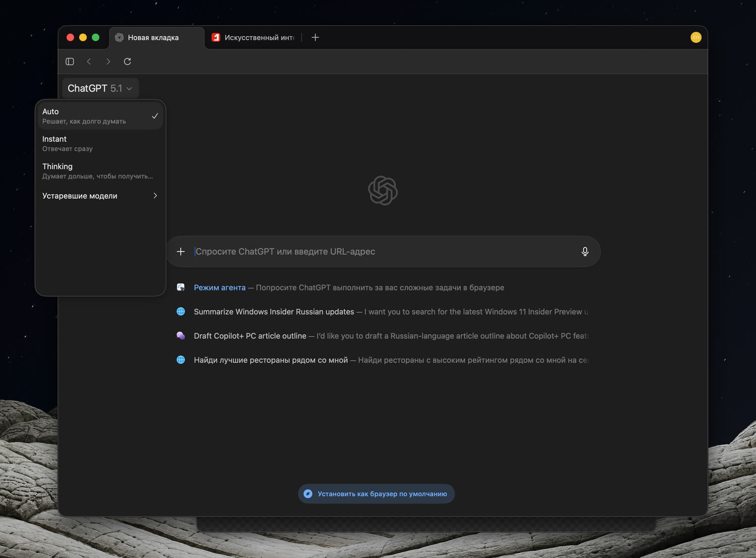This screenshot has height=558, width=756.
Task: Toggle the sidebar panel icon
Action: [x=70, y=61]
